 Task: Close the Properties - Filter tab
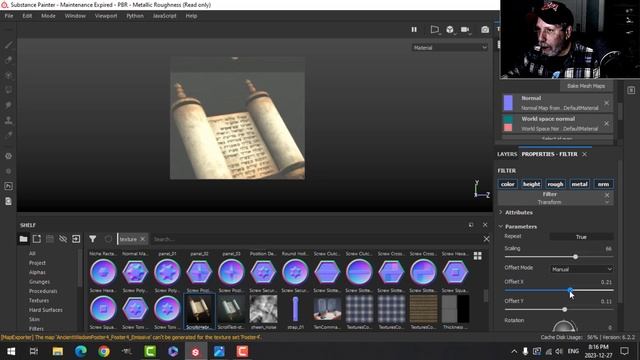(584, 154)
